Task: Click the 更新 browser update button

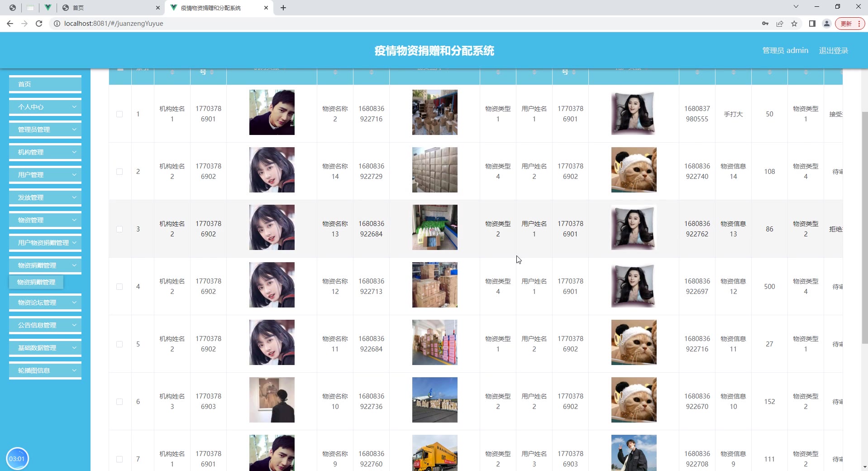Action: 850,24
